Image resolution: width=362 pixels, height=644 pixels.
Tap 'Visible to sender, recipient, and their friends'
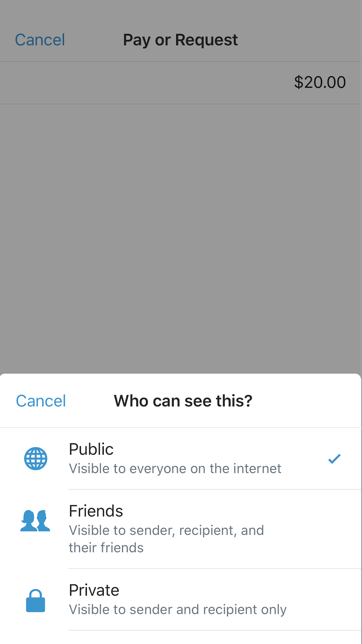pos(166,539)
